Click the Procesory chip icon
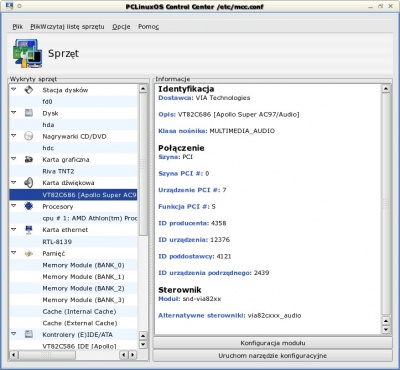This screenshot has height=370, width=400. coord(29,206)
